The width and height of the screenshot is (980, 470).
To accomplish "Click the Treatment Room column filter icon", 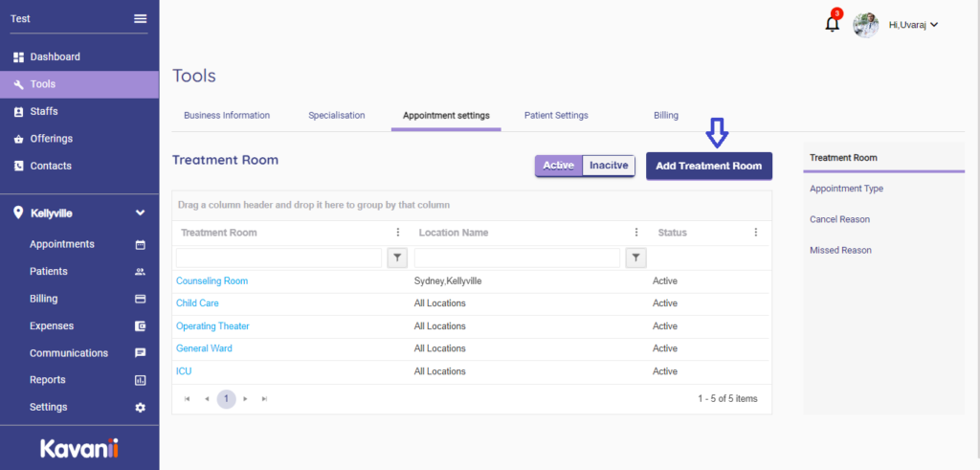I will coord(397,257).
